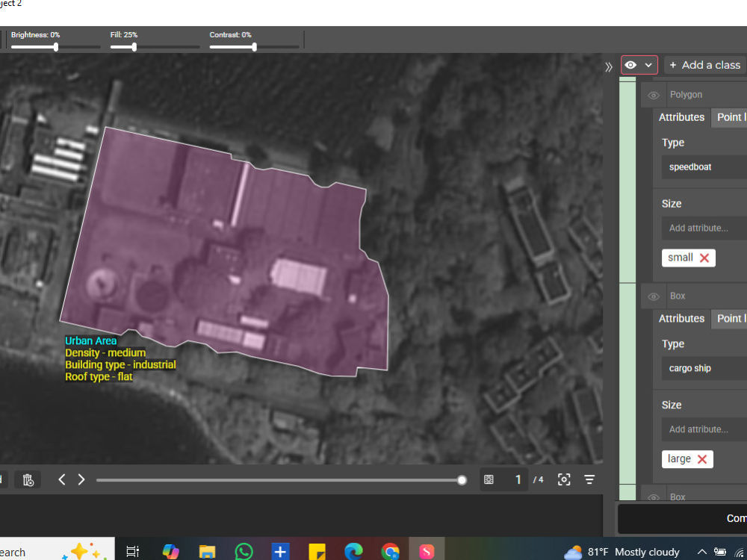The image size is (747, 560).
Task: Toggle the global eye visibility button
Action: (x=630, y=65)
